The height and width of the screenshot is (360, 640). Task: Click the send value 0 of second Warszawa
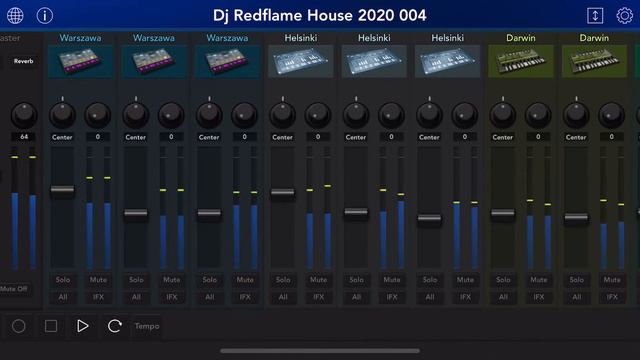[171, 137]
